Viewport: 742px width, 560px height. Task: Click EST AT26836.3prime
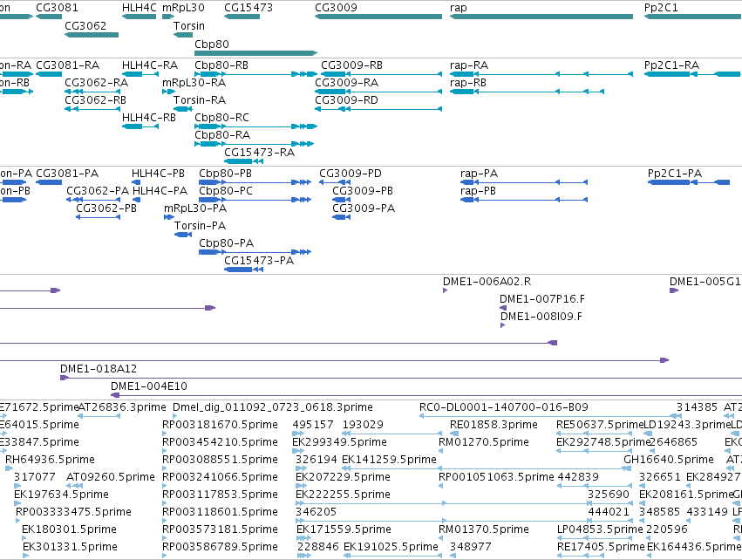tap(99, 416)
